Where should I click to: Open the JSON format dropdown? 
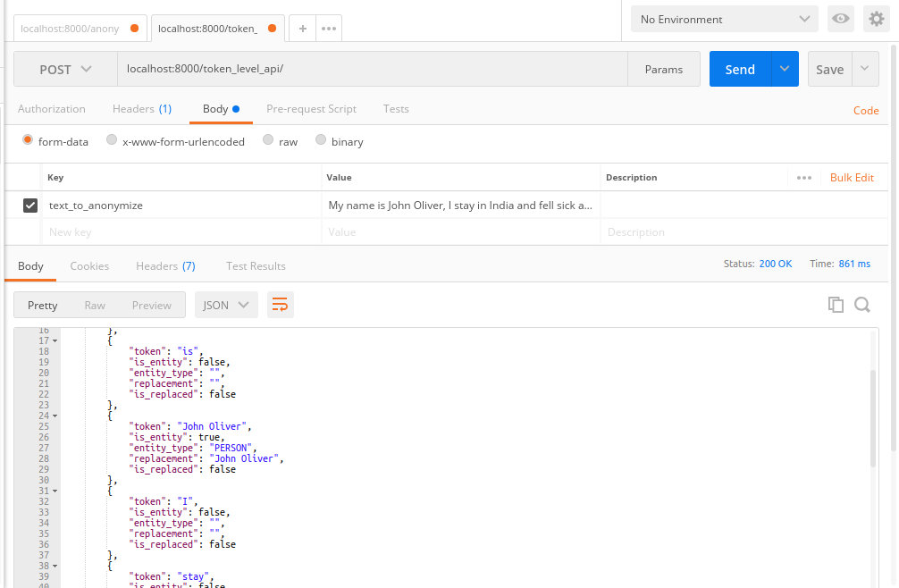tap(226, 305)
